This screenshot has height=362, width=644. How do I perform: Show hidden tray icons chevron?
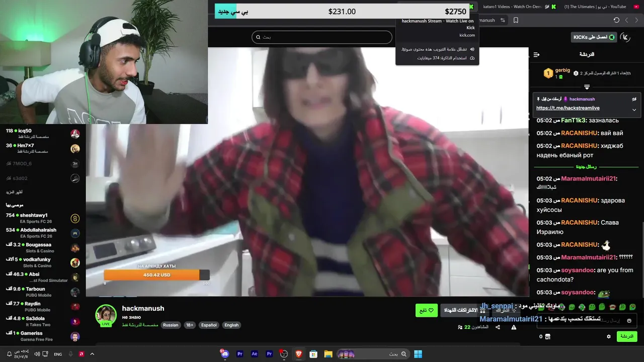coord(92,354)
